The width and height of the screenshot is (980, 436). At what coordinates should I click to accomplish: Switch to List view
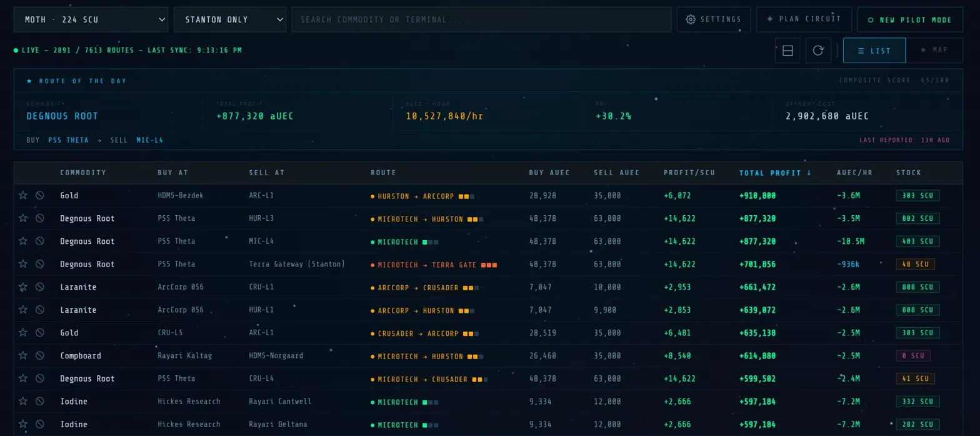(x=874, y=51)
